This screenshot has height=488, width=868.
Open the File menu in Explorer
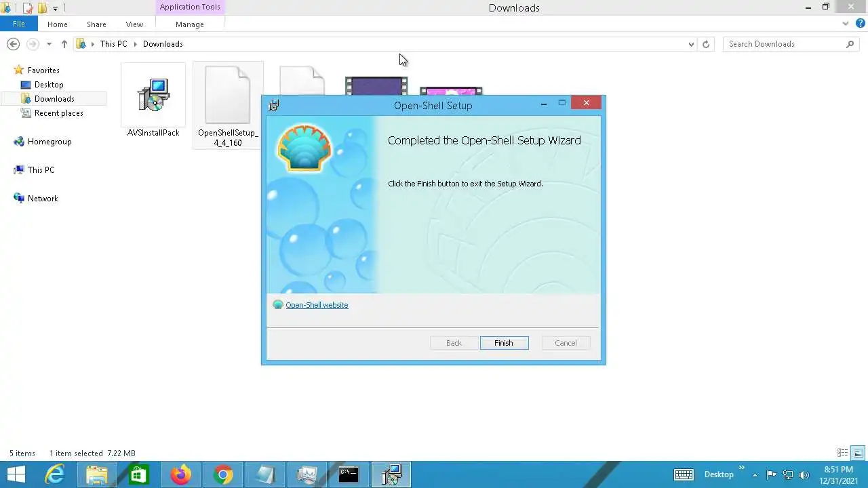point(19,24)
